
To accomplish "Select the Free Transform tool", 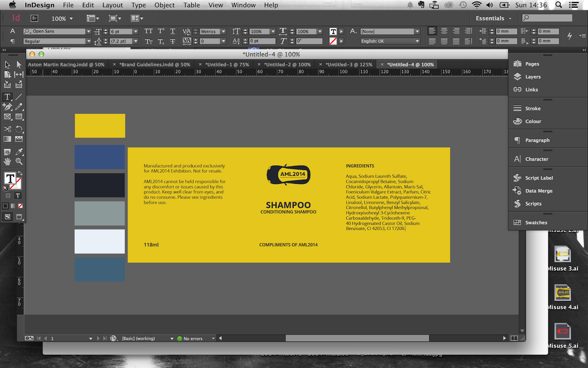I will (x=19, y=129).
